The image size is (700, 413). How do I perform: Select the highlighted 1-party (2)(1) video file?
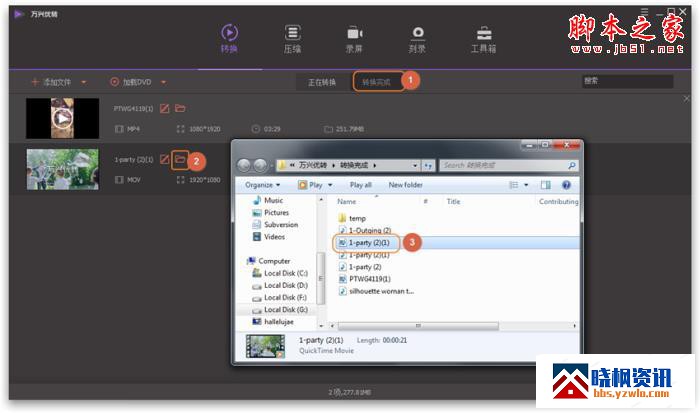coord(364,242)
